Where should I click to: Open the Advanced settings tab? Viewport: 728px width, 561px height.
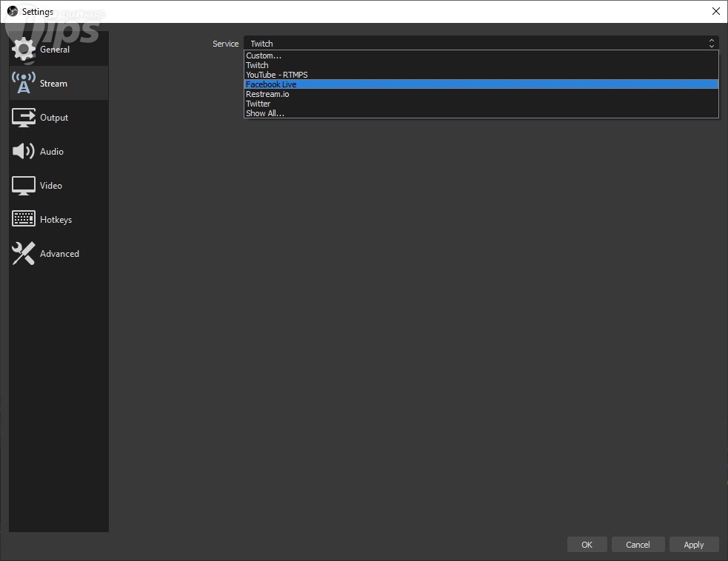point(59,253)
